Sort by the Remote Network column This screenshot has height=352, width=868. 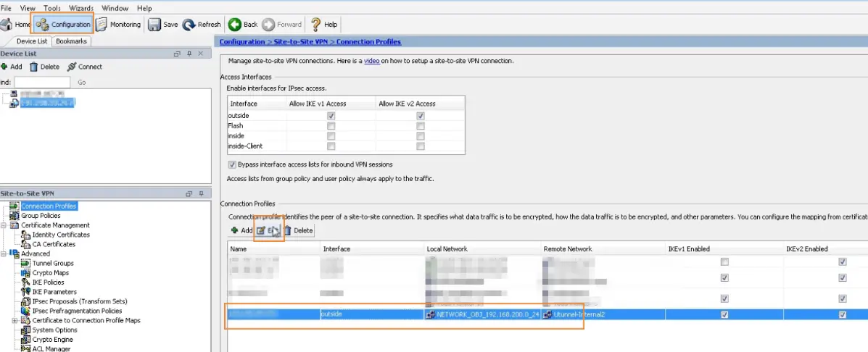click(603, 249)
